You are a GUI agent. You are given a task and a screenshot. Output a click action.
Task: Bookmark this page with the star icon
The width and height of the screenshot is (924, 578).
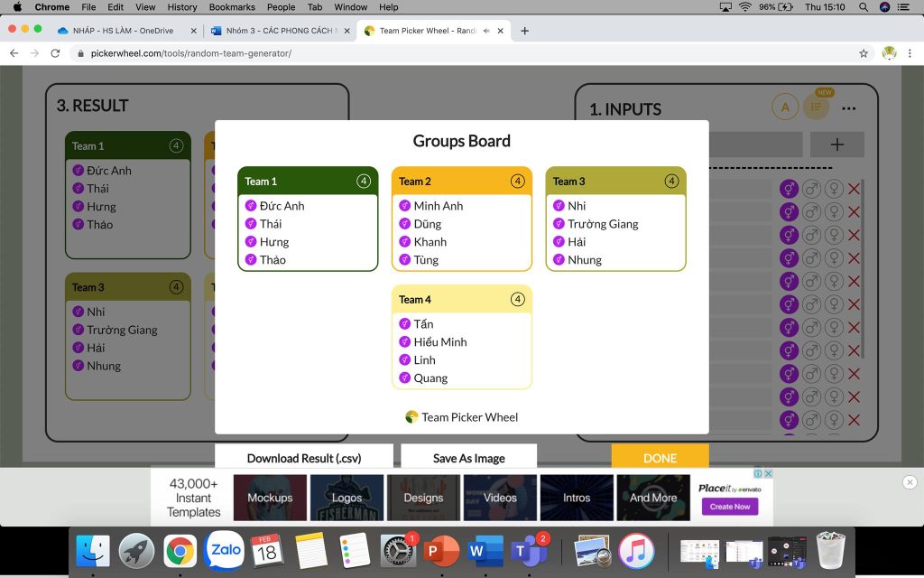[864, 53]
